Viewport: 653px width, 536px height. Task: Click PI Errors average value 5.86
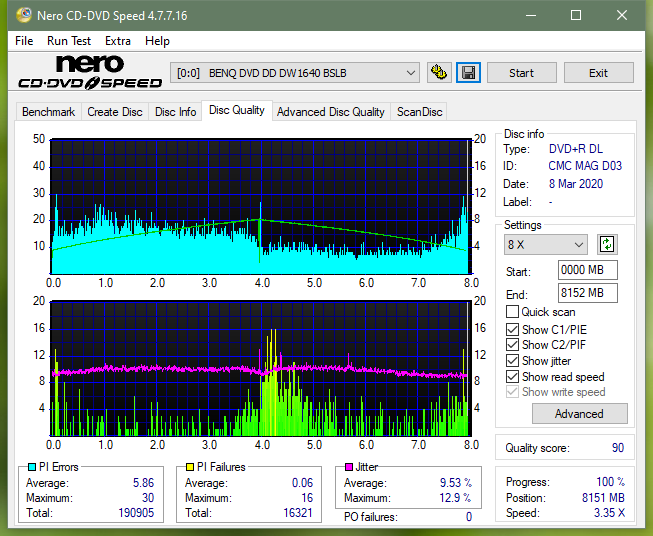[x=143, y=483]
